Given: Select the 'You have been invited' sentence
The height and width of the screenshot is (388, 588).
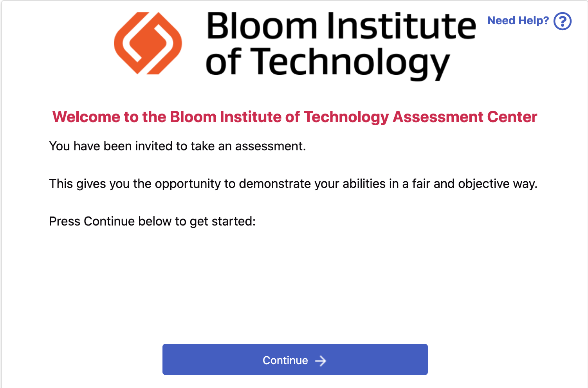Looking at the screenshot, I should click(x=177, y=146).
